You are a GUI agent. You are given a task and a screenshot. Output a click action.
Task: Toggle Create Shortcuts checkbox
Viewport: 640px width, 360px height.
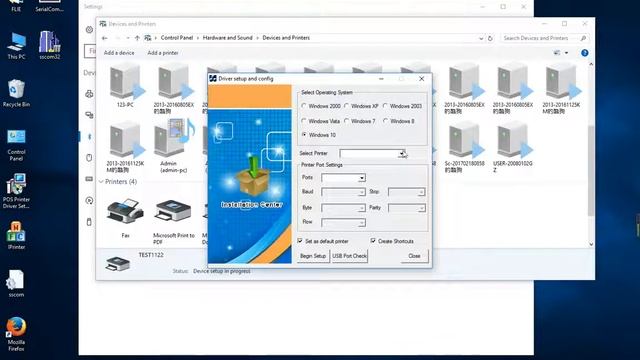(373, 241)
